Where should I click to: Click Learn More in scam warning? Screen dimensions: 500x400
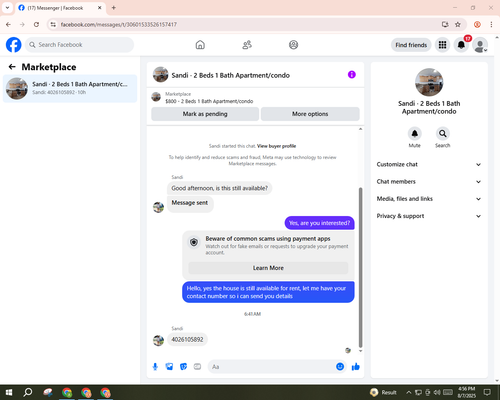(268, 268)
